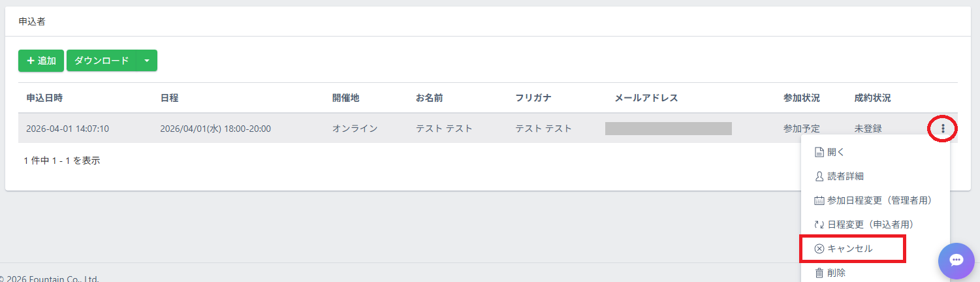Expand the ダウンロード dropdown arrow
The image size is (980, 282).
[x=146, y=61]
